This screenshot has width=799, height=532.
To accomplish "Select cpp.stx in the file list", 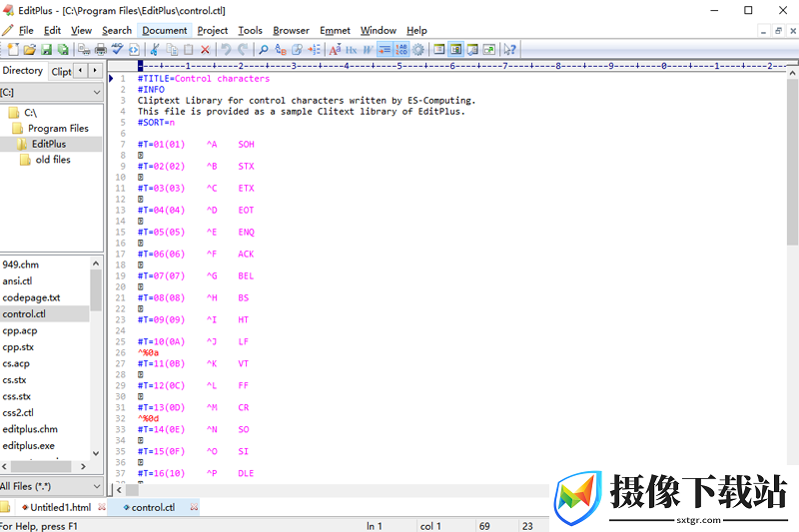I will coord(18,347).
